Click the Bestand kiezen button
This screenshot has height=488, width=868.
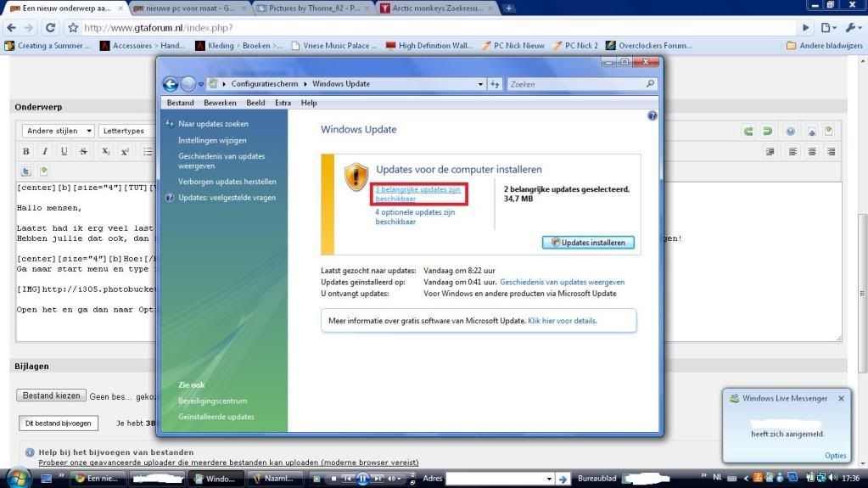[52, 395]
